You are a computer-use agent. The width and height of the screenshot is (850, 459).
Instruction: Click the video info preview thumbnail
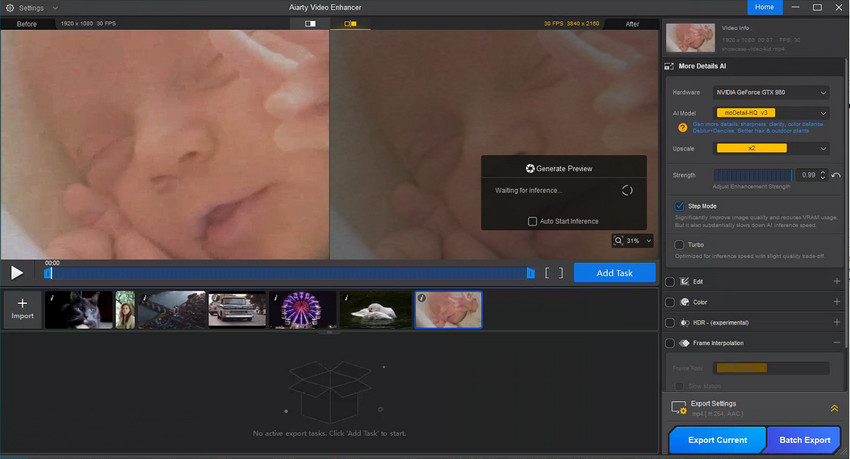[690, 37]
